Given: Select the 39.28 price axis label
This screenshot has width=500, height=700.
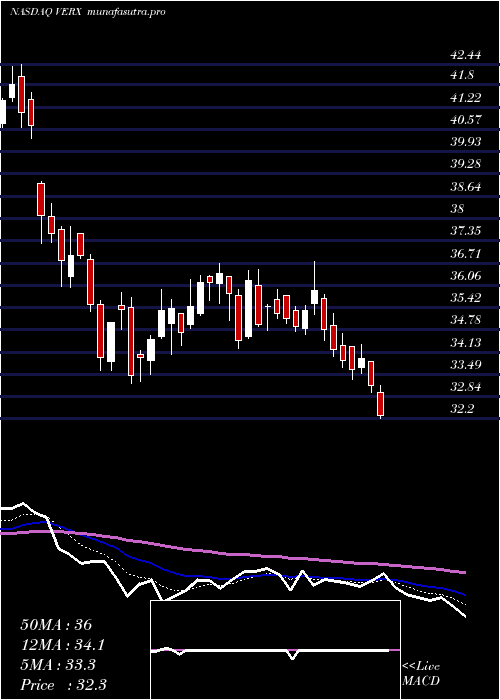Looking at the screenshot, I should point(466,164).
